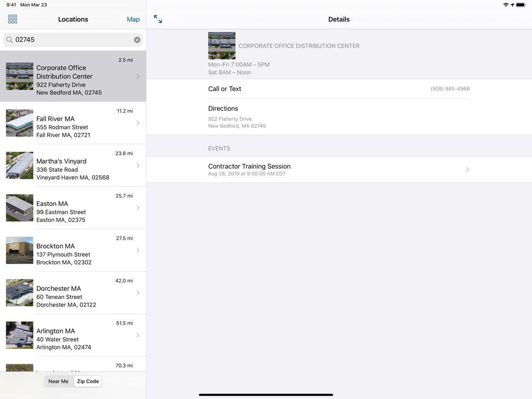The height and width of the screenshot is (399, 532).
Task: Tap the search magnifier icon
Action: pos(10,40)
